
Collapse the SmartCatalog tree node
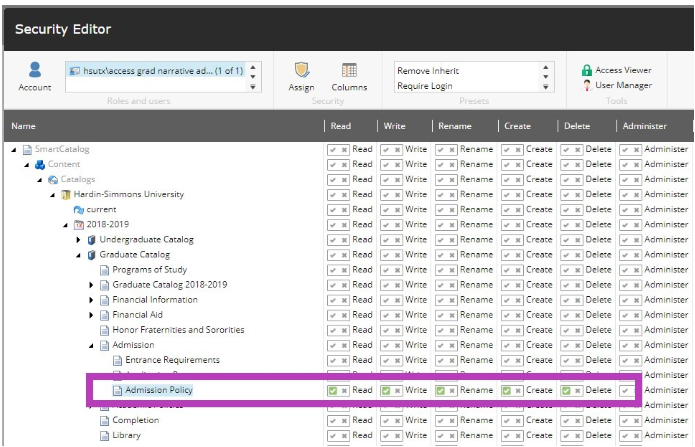click(x=14, y=150)
